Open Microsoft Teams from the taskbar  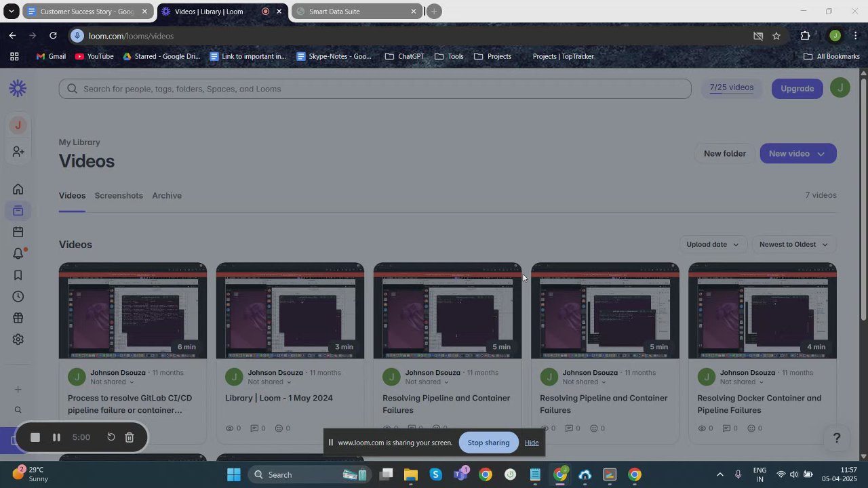(x=461, y=474)
